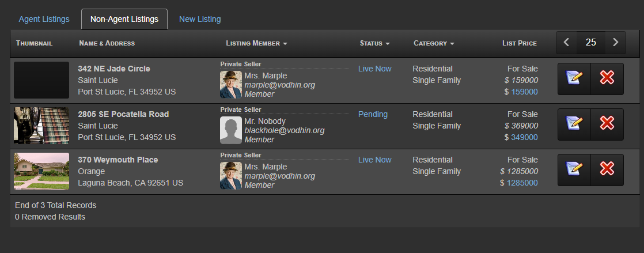The width and height of the screenshot is (644, 253).
Task: Open Listing Member sort dropdown
Action: tap(256, 43)
